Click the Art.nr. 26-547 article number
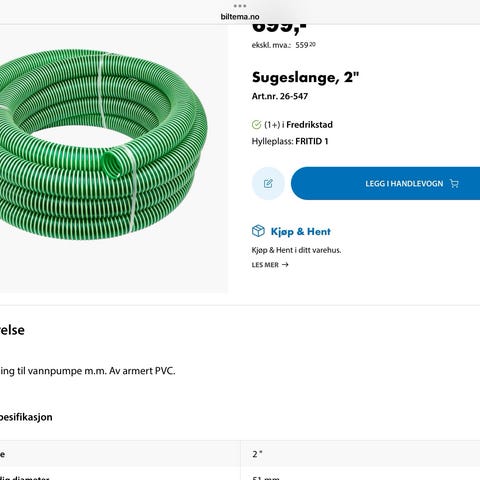 tap(280, 96)
